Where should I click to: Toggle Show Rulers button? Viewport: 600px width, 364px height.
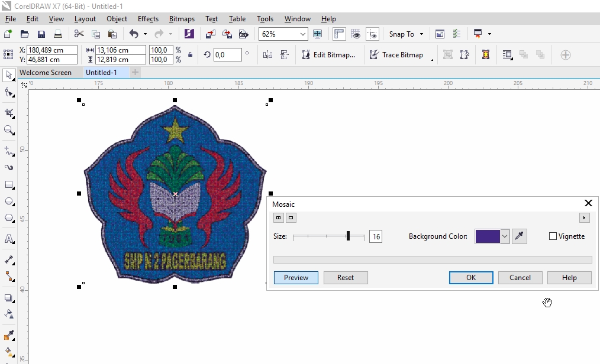coord(339,34)
